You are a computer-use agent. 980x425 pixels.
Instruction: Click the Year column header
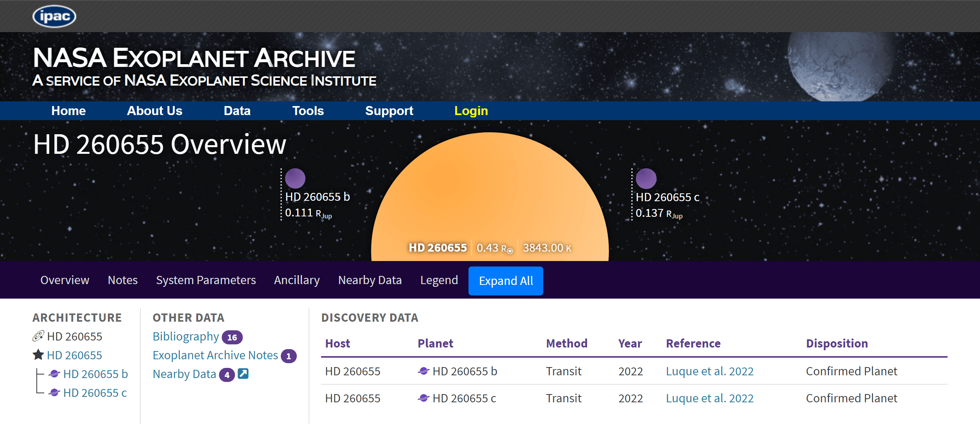click(x=630, y=343)
